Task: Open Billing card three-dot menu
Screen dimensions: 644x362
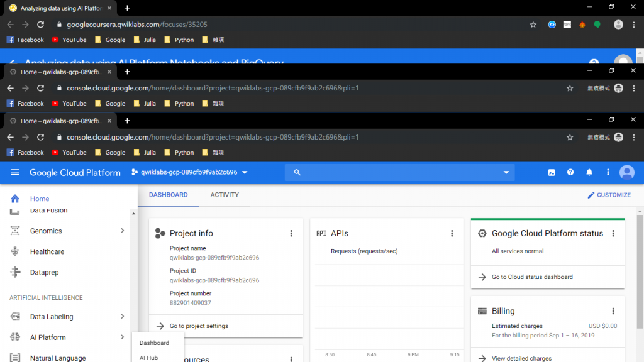Action: pos(613,311)
